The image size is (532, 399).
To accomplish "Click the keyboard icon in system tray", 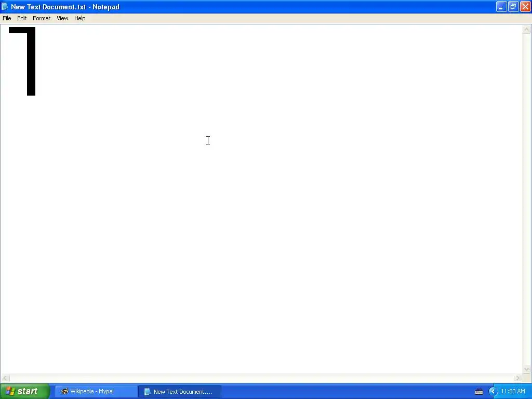I will point(478,392).
